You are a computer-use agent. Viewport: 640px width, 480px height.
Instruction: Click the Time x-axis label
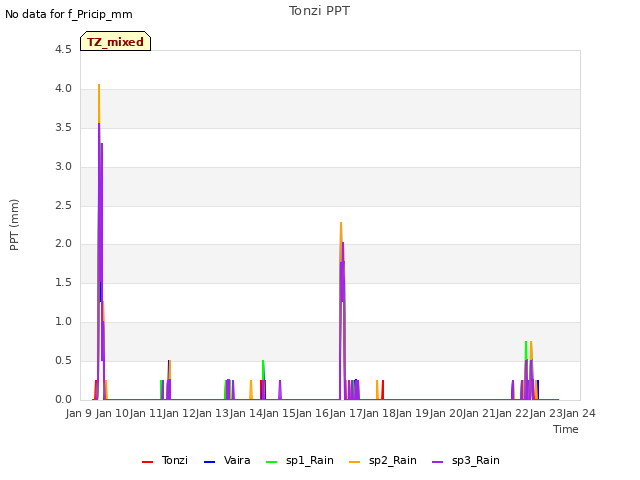tap(566, 429)
